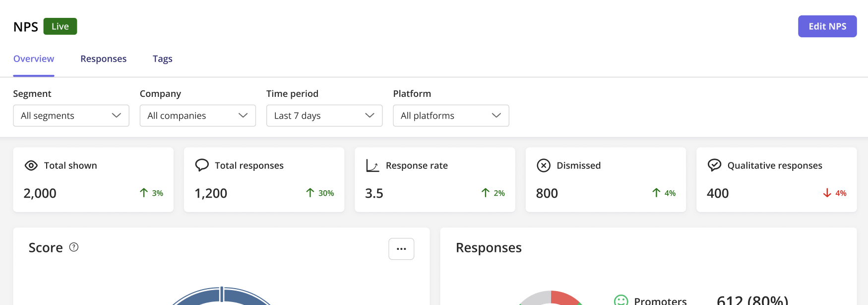Switch to the Overview tab
Screen dimensions: 868x305
[x=34, y=59]
